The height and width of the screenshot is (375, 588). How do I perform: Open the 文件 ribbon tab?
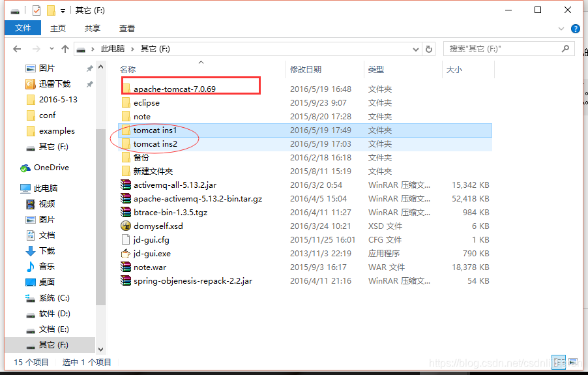[23, 28]
